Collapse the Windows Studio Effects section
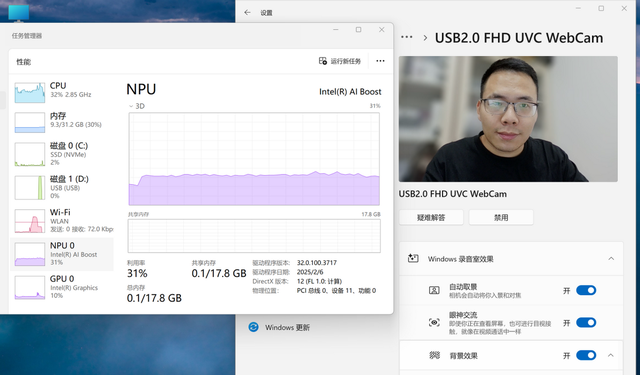This screenshot has width=640, height=375. [x=611, y=258]
